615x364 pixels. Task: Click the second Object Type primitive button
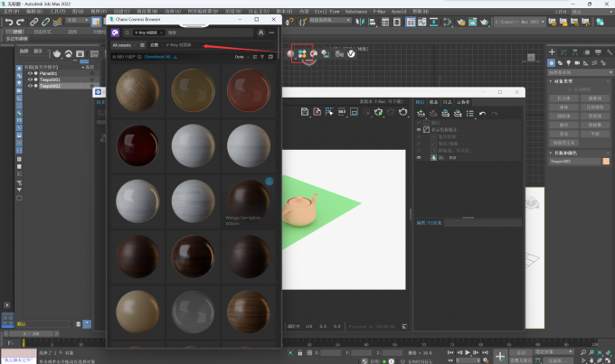coord(595,98)
